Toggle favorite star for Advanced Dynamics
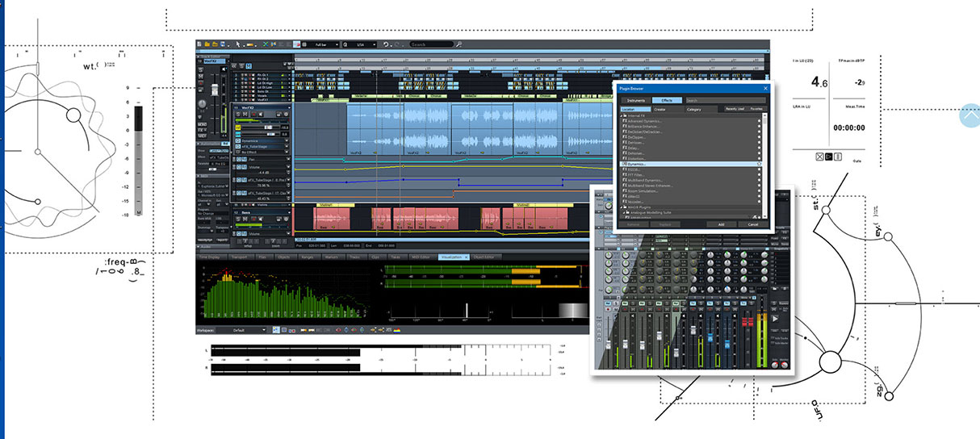980x439 pixels. [759, 123]
